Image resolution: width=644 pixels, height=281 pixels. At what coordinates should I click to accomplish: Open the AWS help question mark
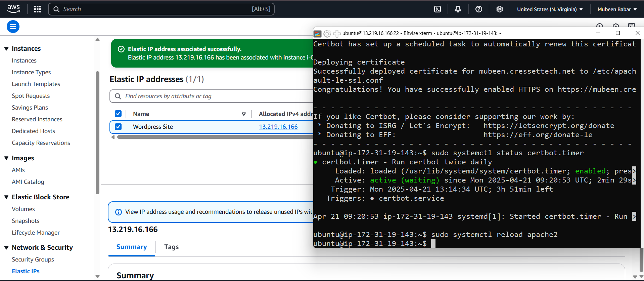pyautogui.click(x=479, y=9)
